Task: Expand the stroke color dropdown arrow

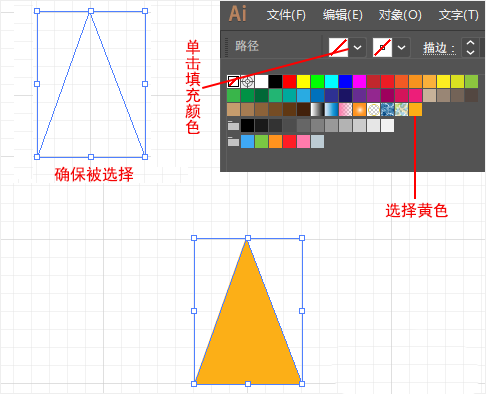Action: [401, 47]
